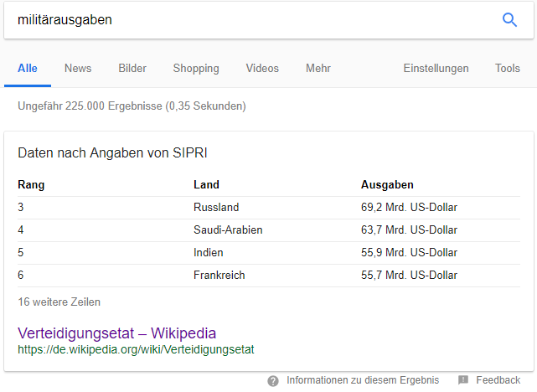This screenshot has height=392, width=537.
Task: Expand 16 weitere Zeilen
Action: 59,302
